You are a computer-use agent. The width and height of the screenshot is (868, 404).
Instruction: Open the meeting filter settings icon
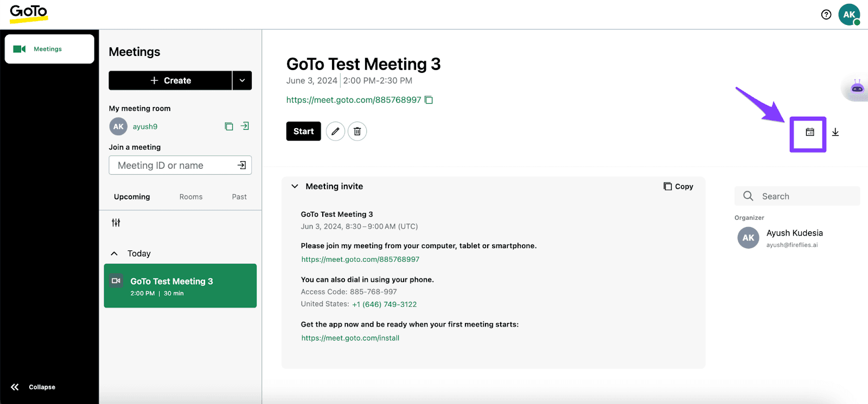point(116,223)
